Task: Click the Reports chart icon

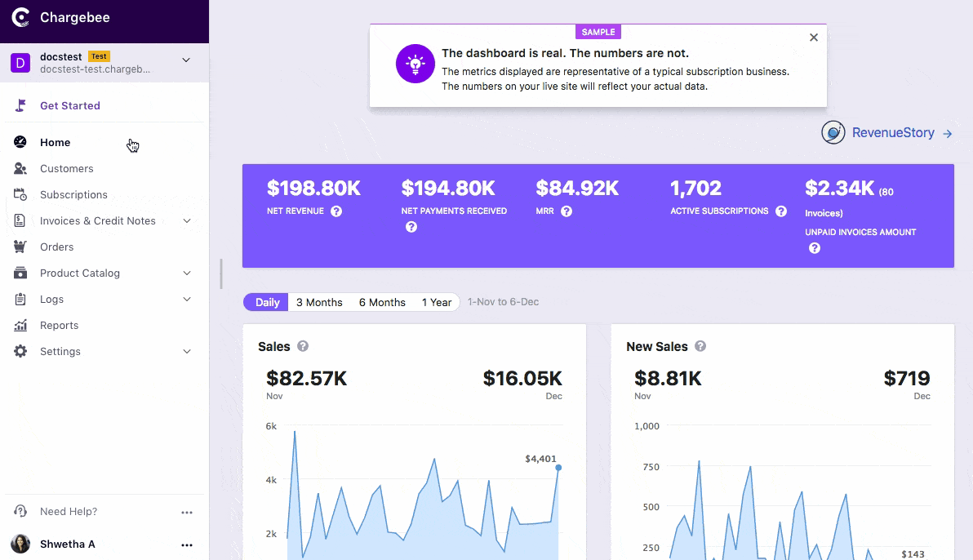Action: pos(20,326)
